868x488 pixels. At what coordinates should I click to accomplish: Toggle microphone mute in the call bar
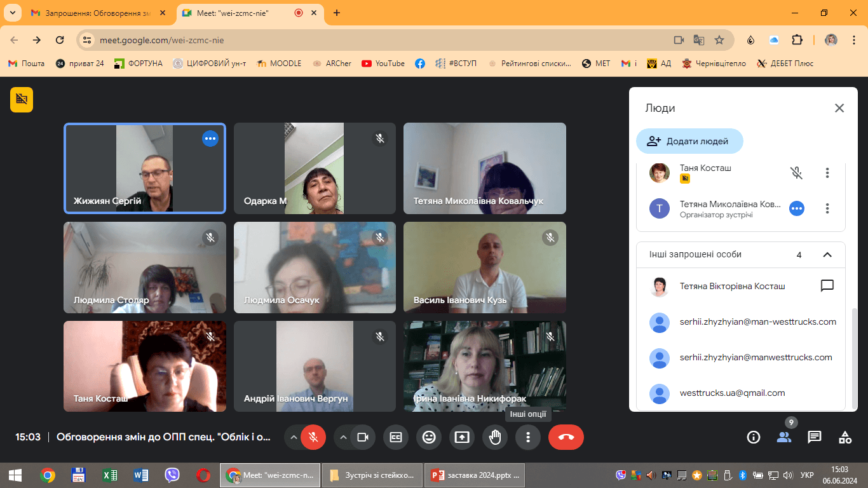coord(313,437)
